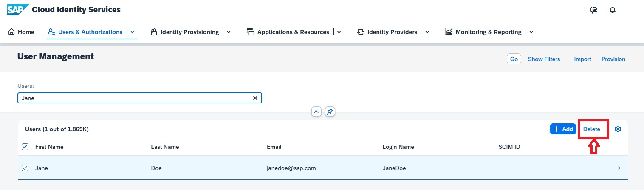Open table settings gear icon
The image size is (644, 190).
pyautogui.click(x=618, y=129)
